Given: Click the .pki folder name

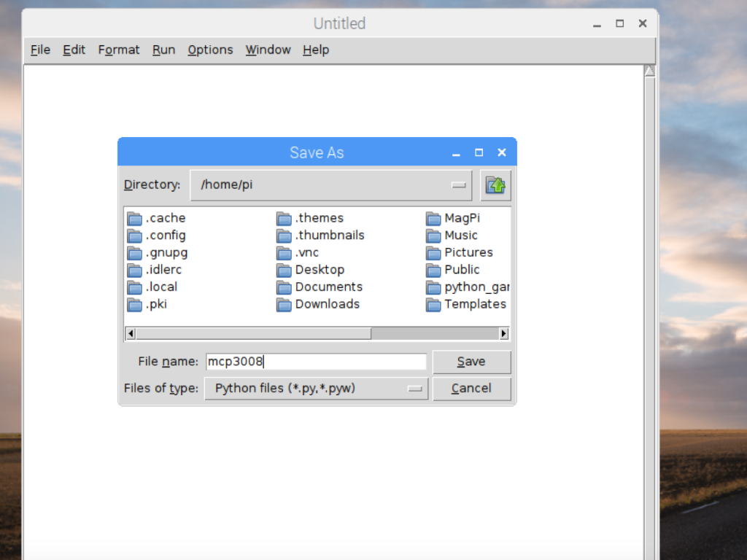Looking at the screenshot, I should (157, 304).
